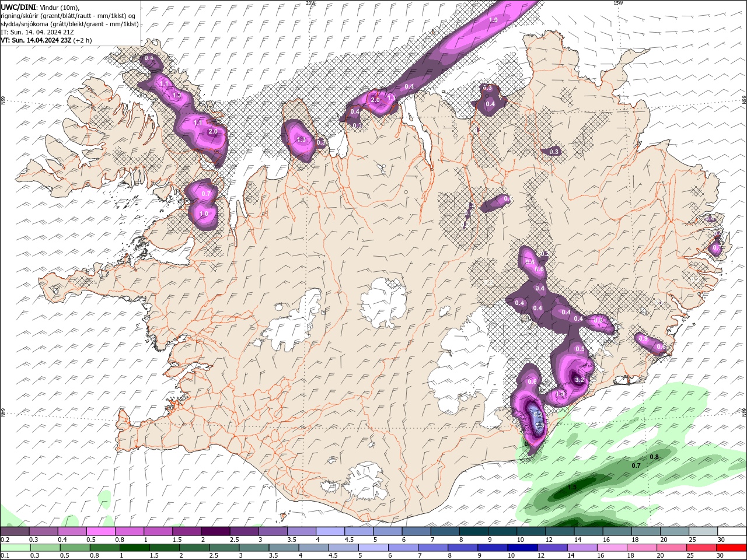The width and height of the screenshot is (747, 560).
Task: Pick the darkest green swatch labeled 1 in rain legend
Action: [x=134, y=548]
